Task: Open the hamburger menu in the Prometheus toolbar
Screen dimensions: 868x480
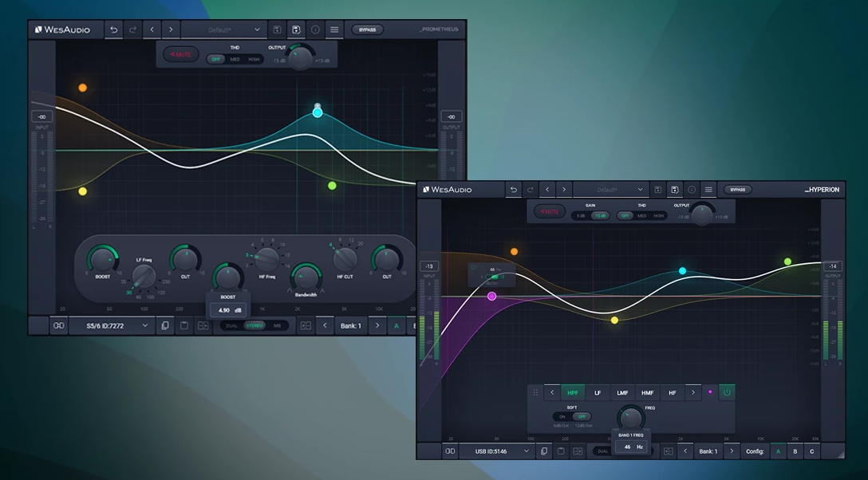Action: (334, 30)
